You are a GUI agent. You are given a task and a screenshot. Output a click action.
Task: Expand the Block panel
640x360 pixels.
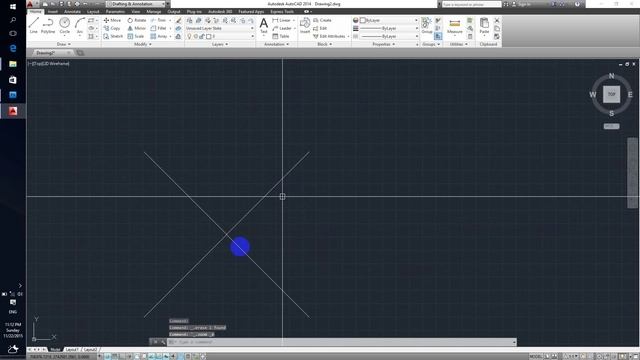[324, 44]
